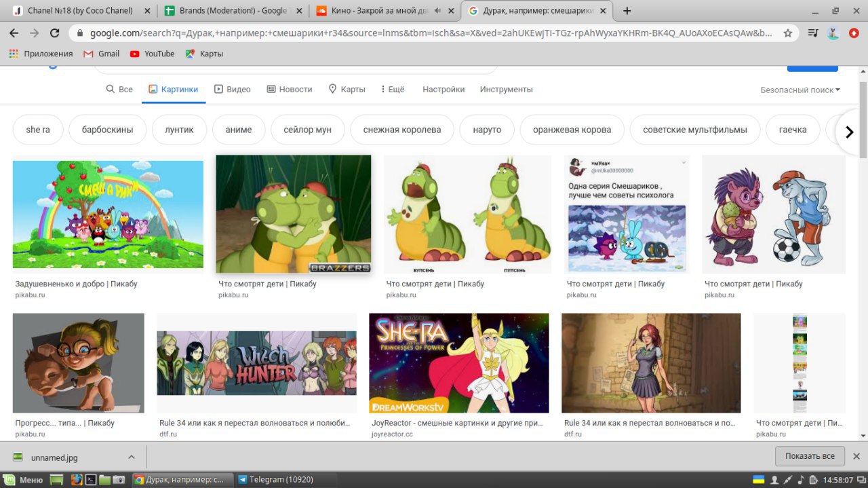Show desktop from the taskbar

click(58, 480)
